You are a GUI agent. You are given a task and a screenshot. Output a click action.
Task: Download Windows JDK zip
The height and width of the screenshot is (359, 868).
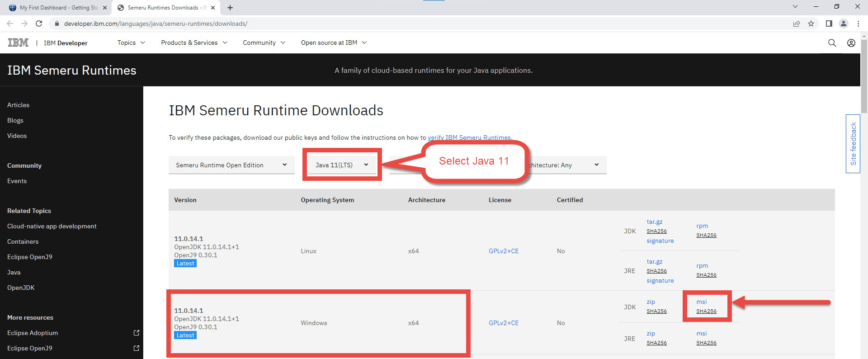click(x=651, y=302)
